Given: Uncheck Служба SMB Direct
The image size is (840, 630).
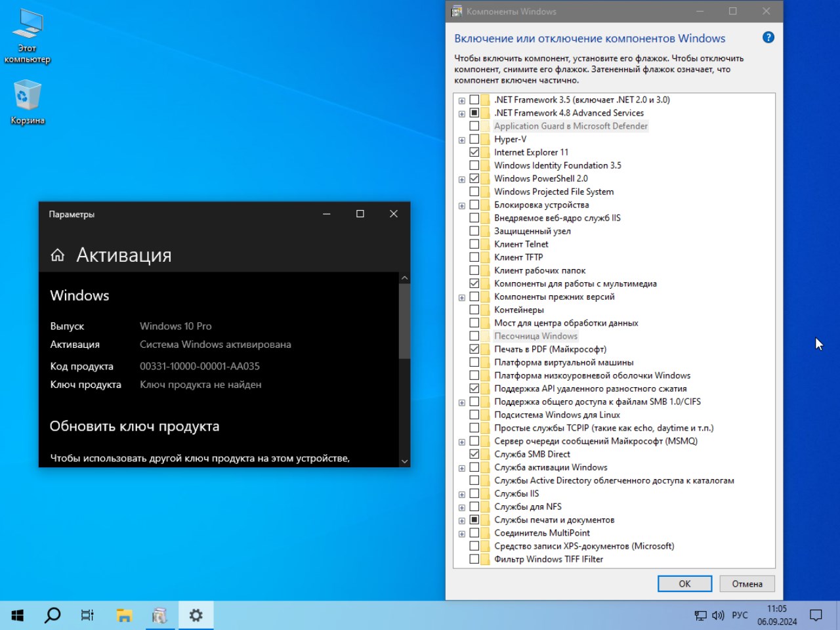Looking at the screenshot, I should (474, 454).
